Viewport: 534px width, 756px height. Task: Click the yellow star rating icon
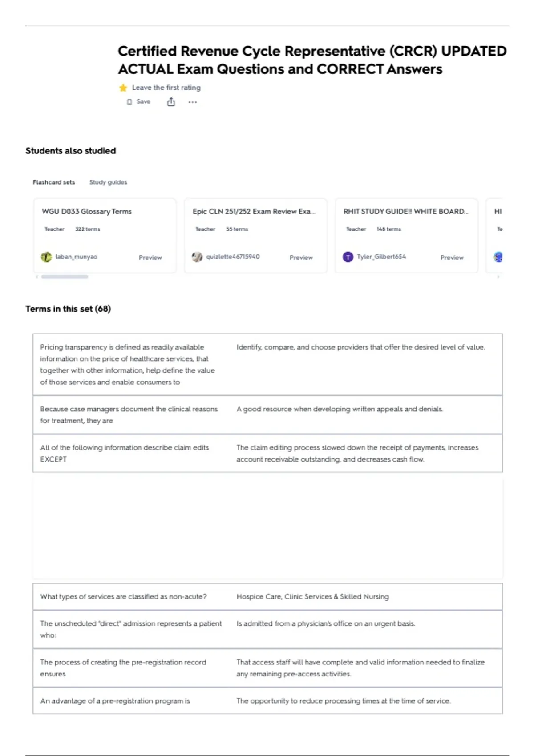[x=123, y=88]
